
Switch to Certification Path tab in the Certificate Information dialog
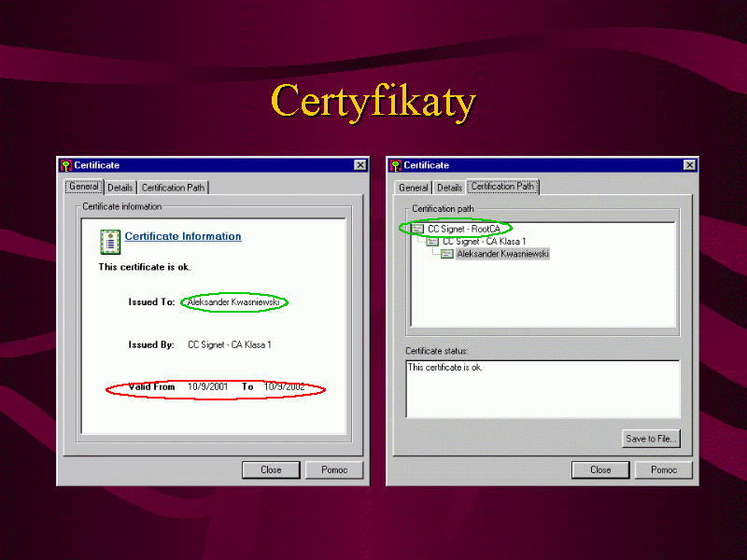tap(173, 188)
